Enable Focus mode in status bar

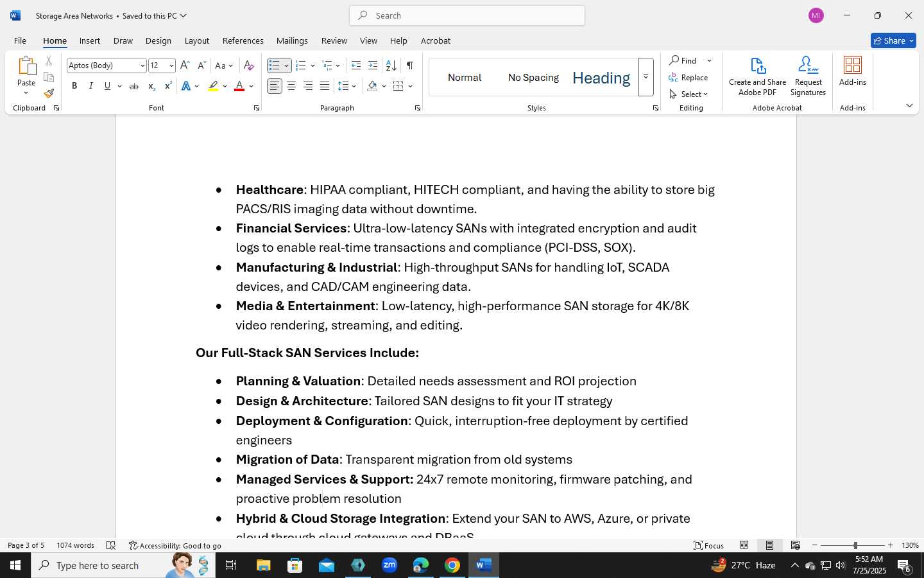click(x=709, y=545)
